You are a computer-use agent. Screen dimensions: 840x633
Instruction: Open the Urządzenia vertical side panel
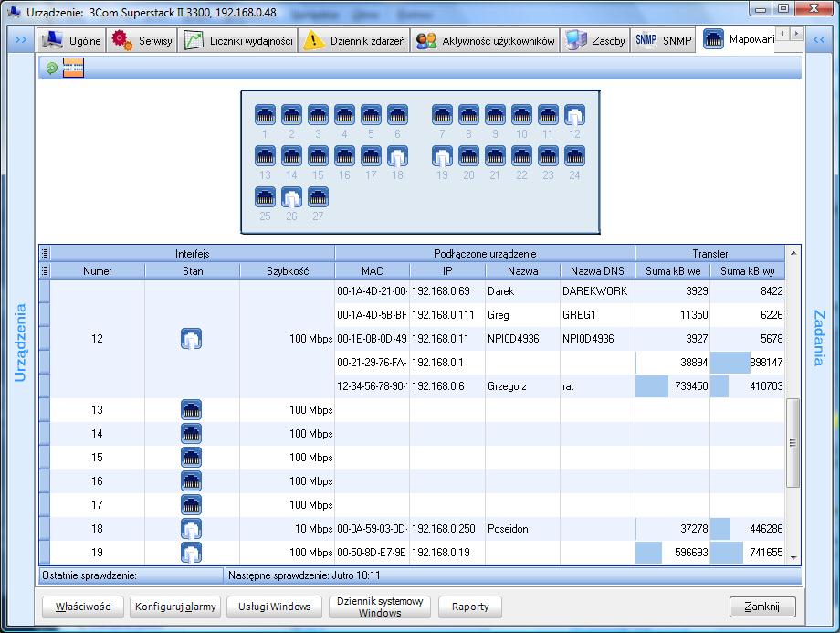point(20,343)
